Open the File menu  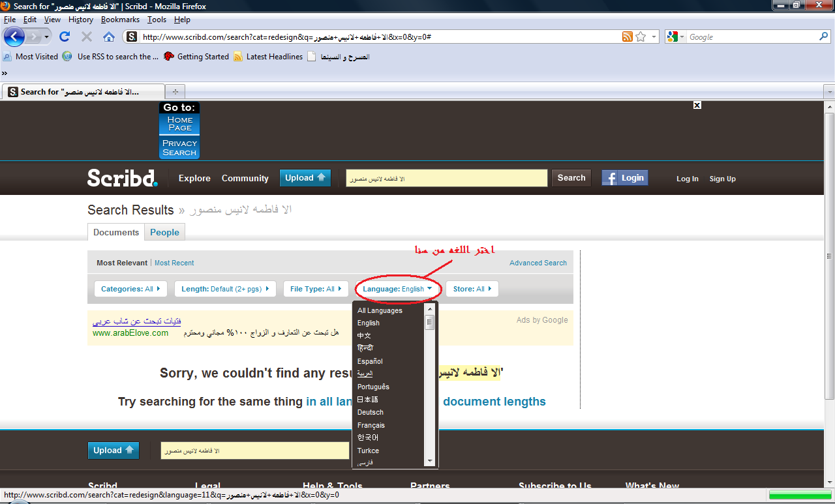9,20
